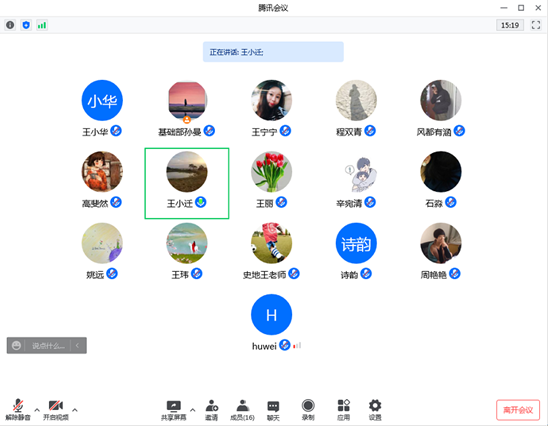Click muted mic icon next to 风都有滴
The width and height of the screenshot is (548, 426).
click(x=459, y=131)
